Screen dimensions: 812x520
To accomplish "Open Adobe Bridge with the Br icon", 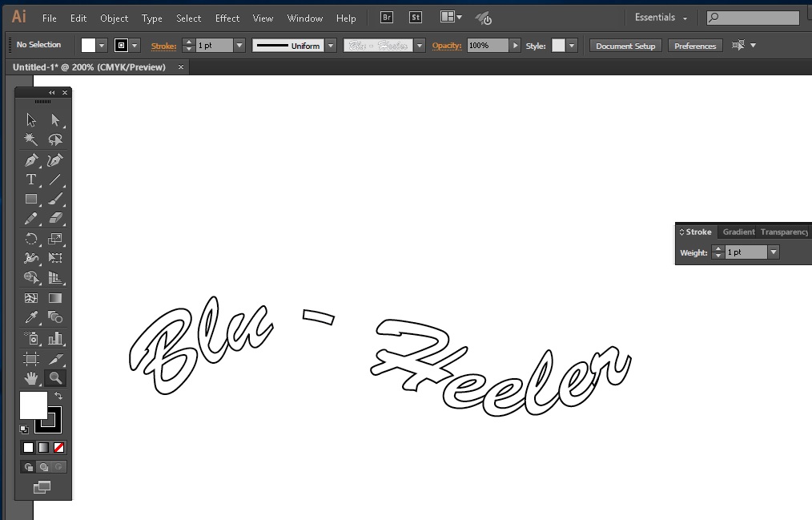I will (x=387, y=18).
